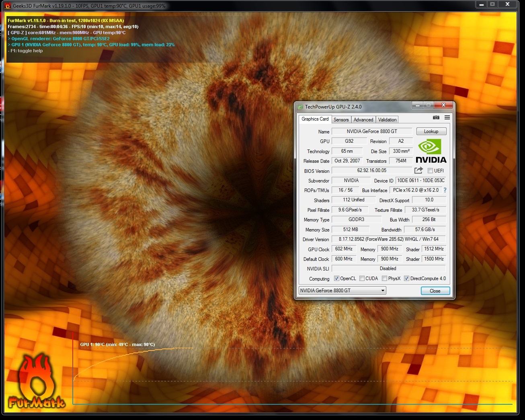Click the Transistors value 754M
Viewport: 525px width, 420px height.
401,161
